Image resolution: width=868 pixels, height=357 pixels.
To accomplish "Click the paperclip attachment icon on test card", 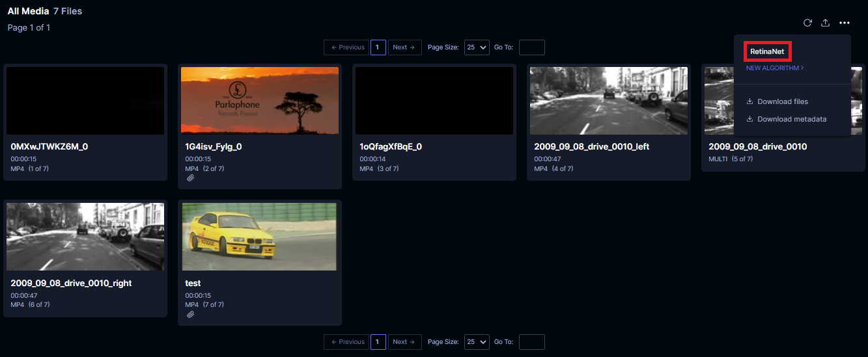I will pyautogui.click(x=190, y=314).
